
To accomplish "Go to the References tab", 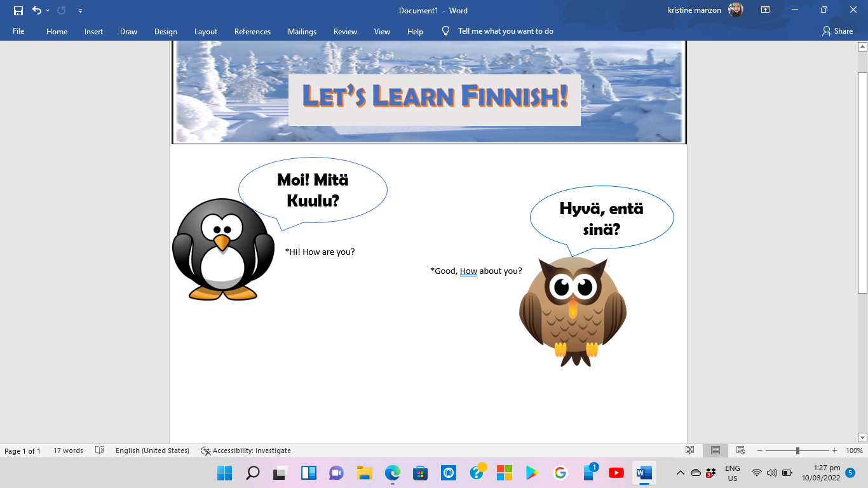I will (252, 31).
